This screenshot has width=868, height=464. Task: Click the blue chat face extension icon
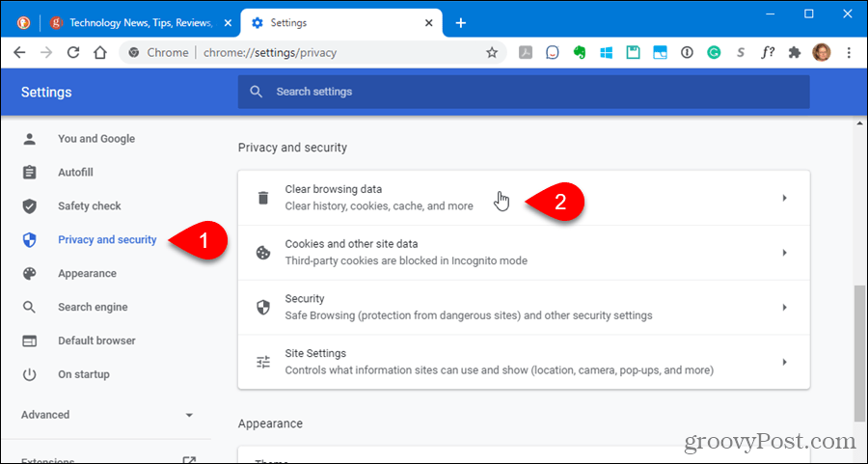tap(553, 53)
